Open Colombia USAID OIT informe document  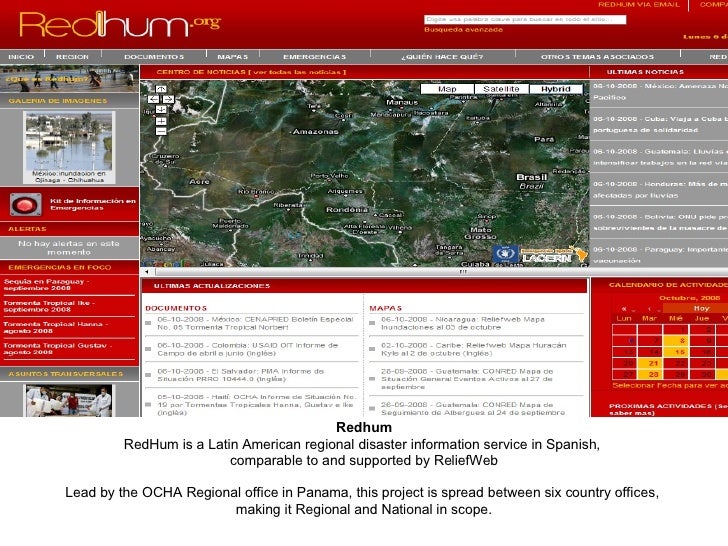pos(247,349)
